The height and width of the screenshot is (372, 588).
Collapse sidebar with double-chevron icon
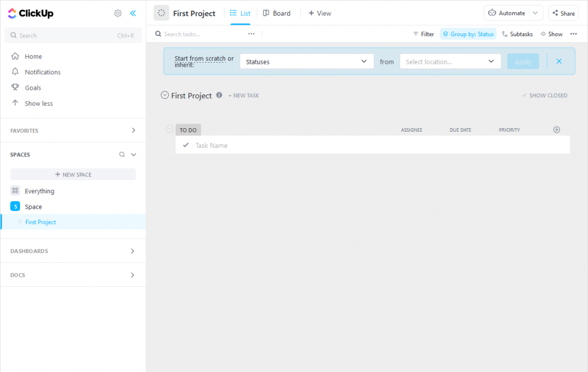click(133, 13)
